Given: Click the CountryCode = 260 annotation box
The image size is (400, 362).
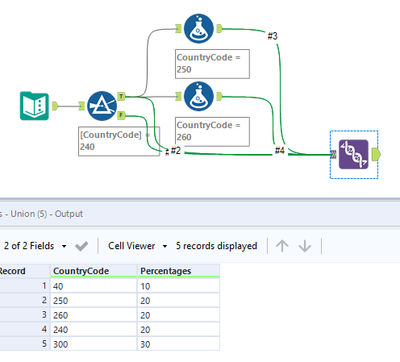Looking at the screenshot, I should 212,132.
